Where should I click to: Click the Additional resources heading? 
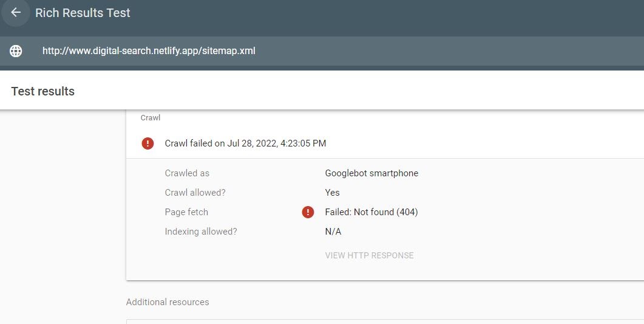pos(168,302)
